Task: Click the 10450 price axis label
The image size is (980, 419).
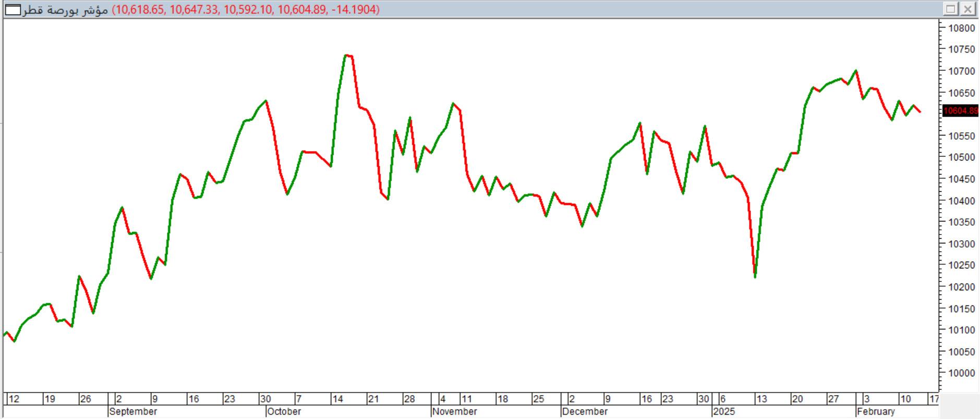Action: [x=961, y=179]
